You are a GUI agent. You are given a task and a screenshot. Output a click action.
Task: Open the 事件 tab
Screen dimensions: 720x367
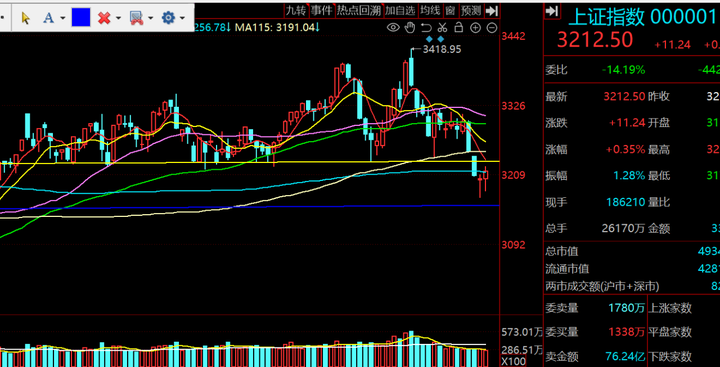tap(321, 10)
